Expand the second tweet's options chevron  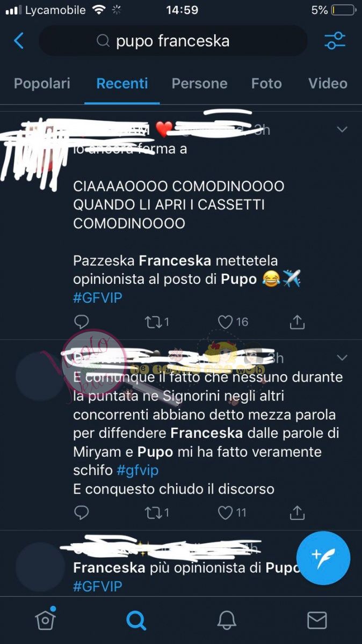[342, 357]
